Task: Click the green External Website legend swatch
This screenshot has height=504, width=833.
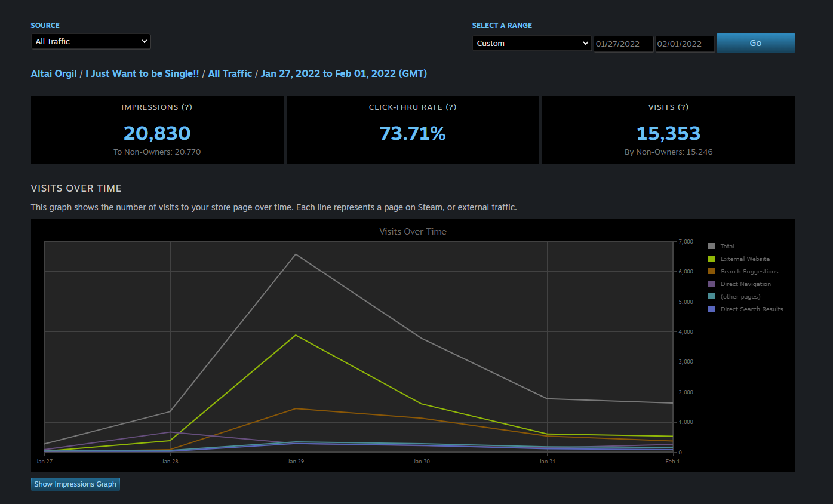Action: [x=712, y=259]
